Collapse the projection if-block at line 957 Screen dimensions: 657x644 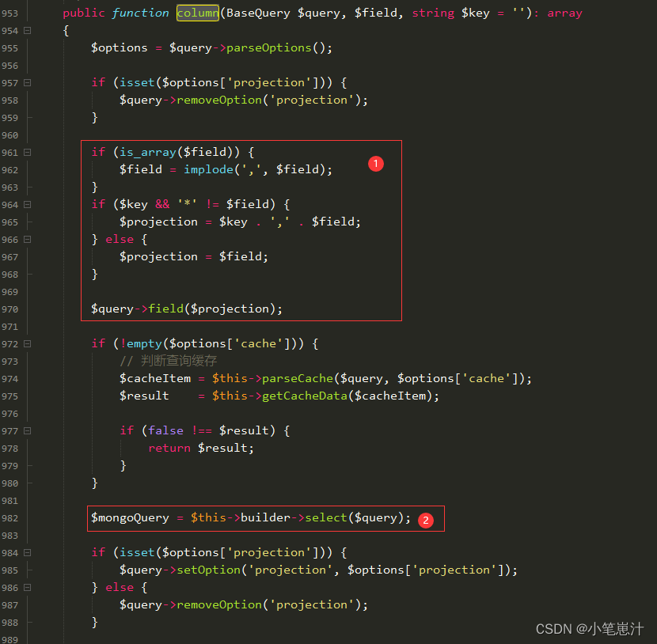pyautogui.click(x=26, y=81)
